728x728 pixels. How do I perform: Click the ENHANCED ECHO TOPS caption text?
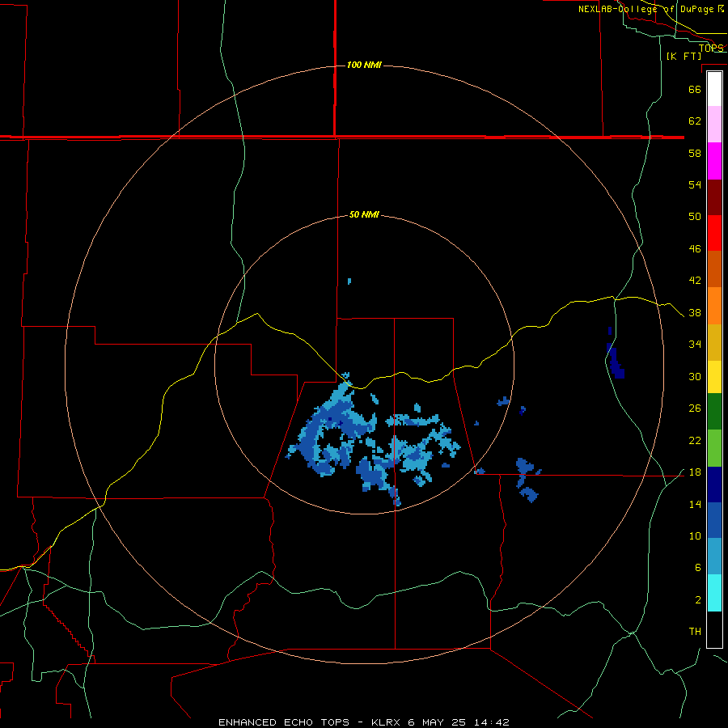(284, 722)
